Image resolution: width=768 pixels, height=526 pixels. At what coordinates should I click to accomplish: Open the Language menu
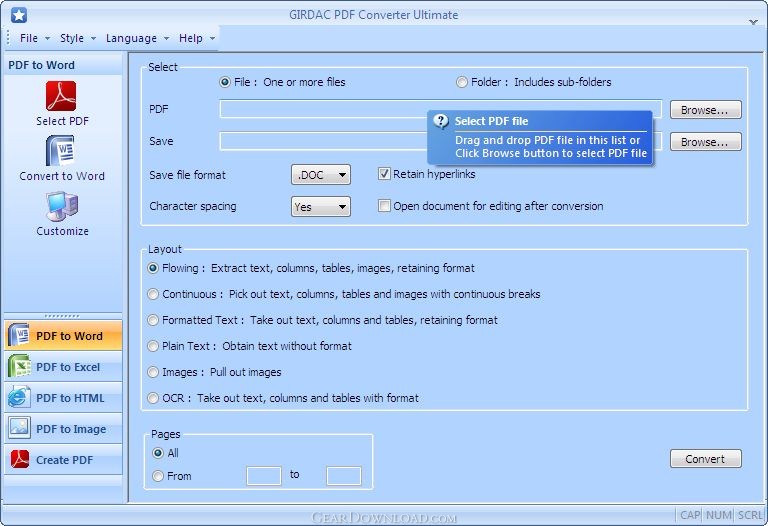pos(137,38)
